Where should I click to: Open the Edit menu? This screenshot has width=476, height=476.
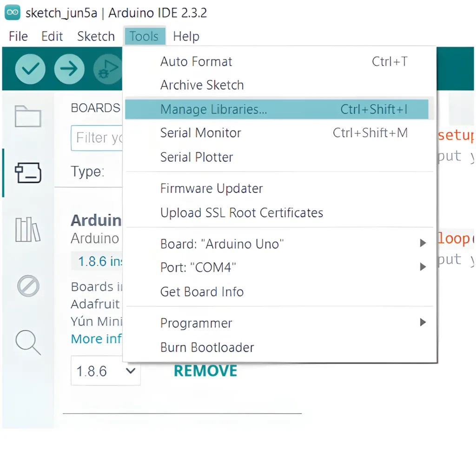(52, 36)
